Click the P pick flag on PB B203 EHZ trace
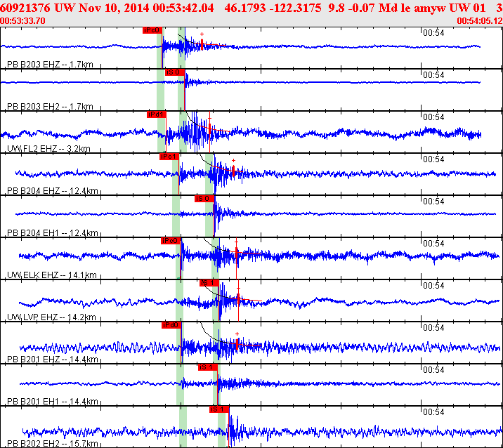The width and height of the screenshot is (503, 448). [x=152, y=30]
